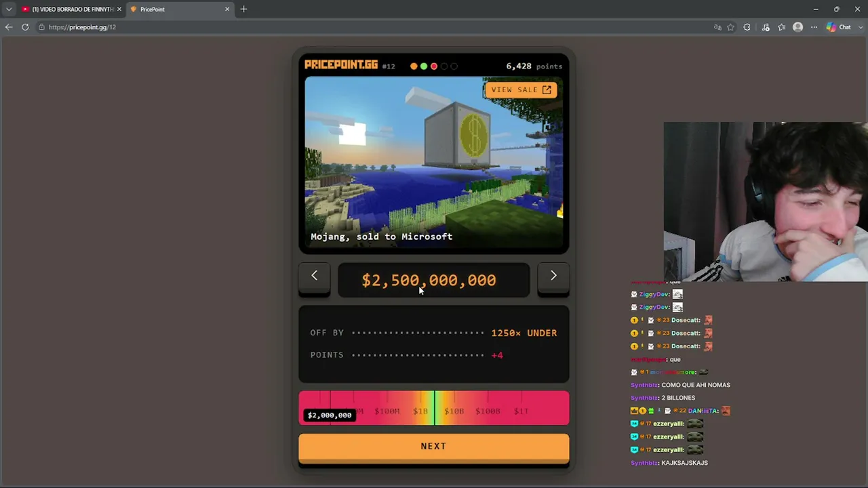This screenshot has width=868, height=488.
Task: Click the #12 round number label
Action: click(389, 66)
